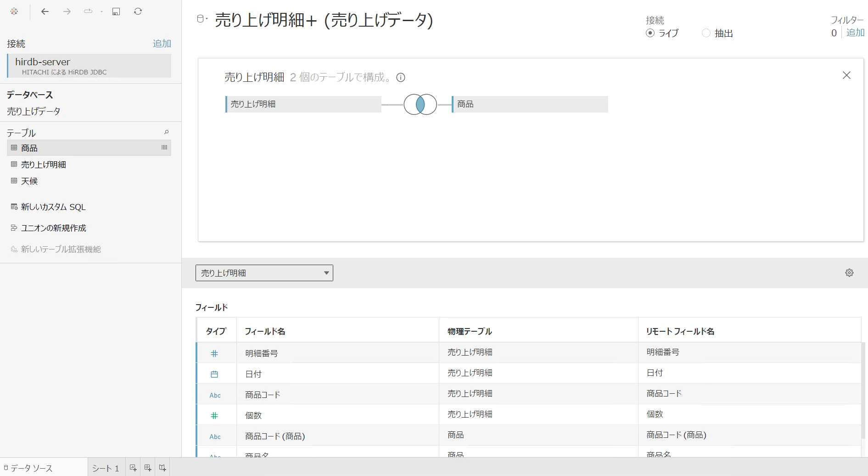This screenshot has height=476, width=868.
Task: Open grid settings gear icon
Action: 850,273
